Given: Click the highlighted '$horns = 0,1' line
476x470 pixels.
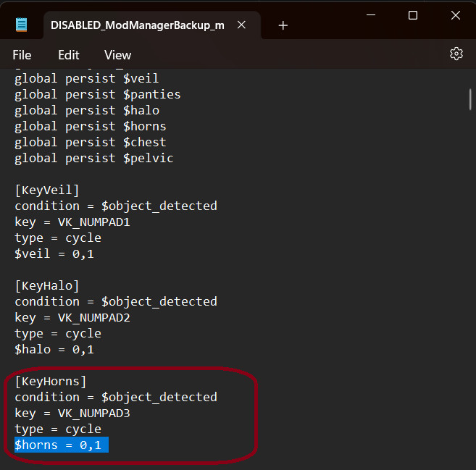Looking at the screenshot, I should coord(62,445).
